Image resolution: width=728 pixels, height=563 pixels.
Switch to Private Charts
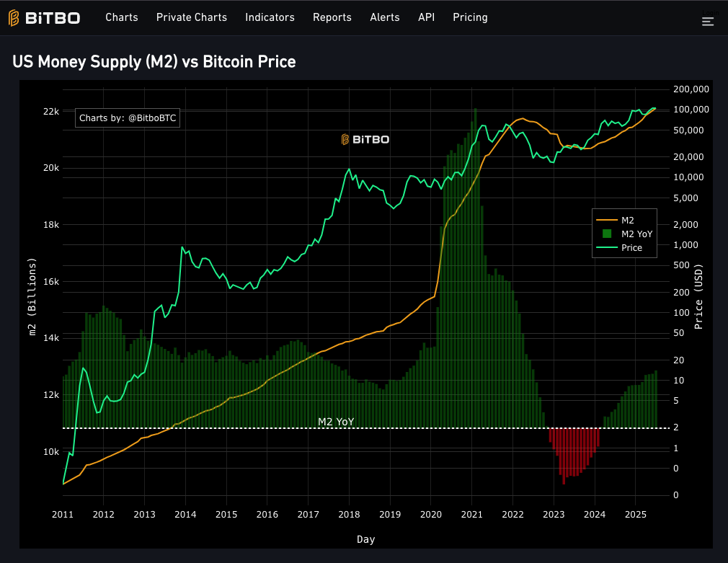191,17
